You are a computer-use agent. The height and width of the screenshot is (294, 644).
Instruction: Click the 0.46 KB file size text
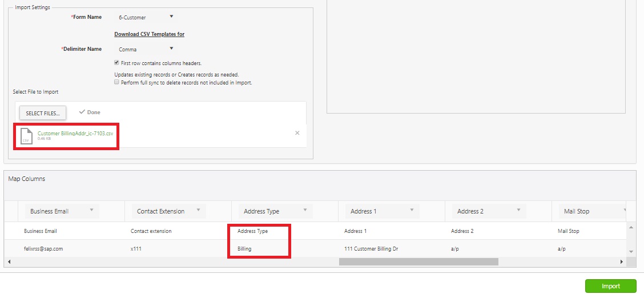click(44, 139)
